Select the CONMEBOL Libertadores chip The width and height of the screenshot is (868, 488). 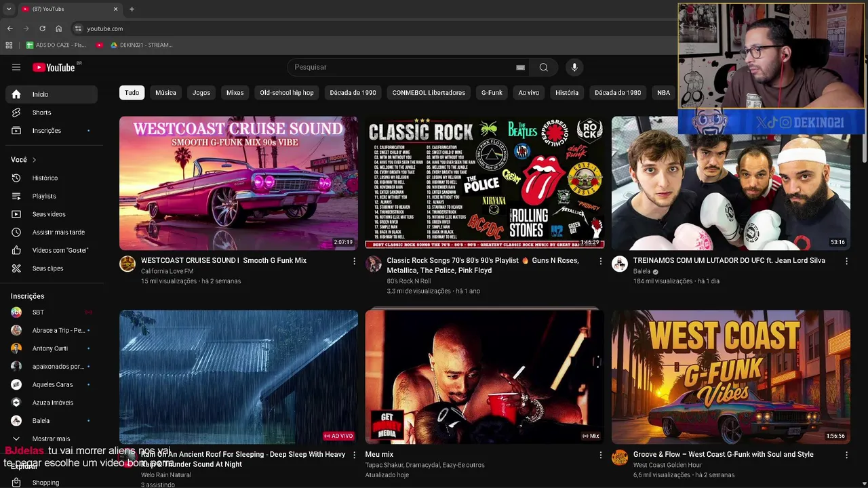coord(429,93)
